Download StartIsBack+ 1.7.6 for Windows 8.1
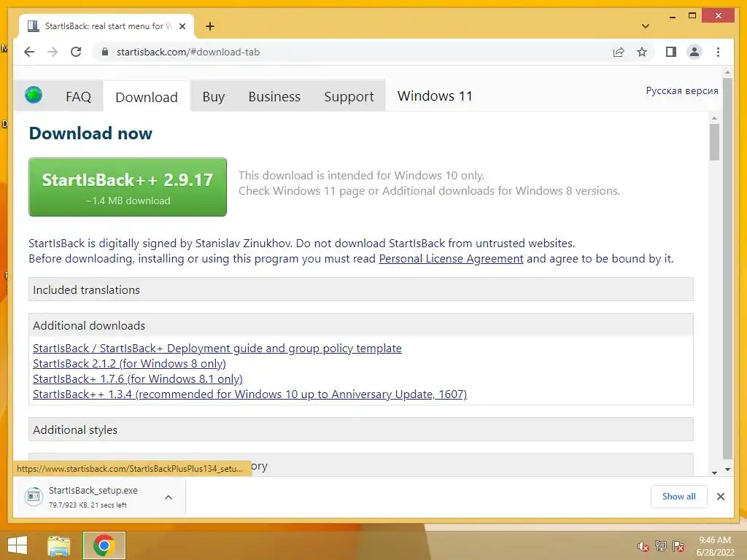Screen dimensions: 747x560 click(x=138, y=378)
